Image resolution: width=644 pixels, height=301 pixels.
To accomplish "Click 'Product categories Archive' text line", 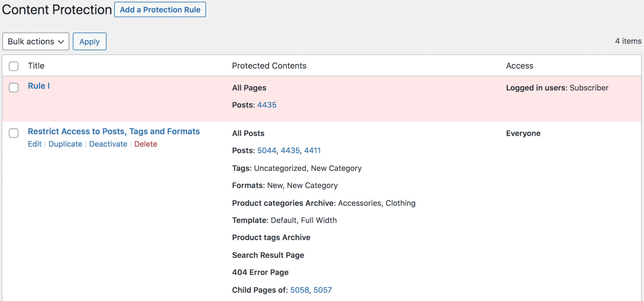I will 324,203.
